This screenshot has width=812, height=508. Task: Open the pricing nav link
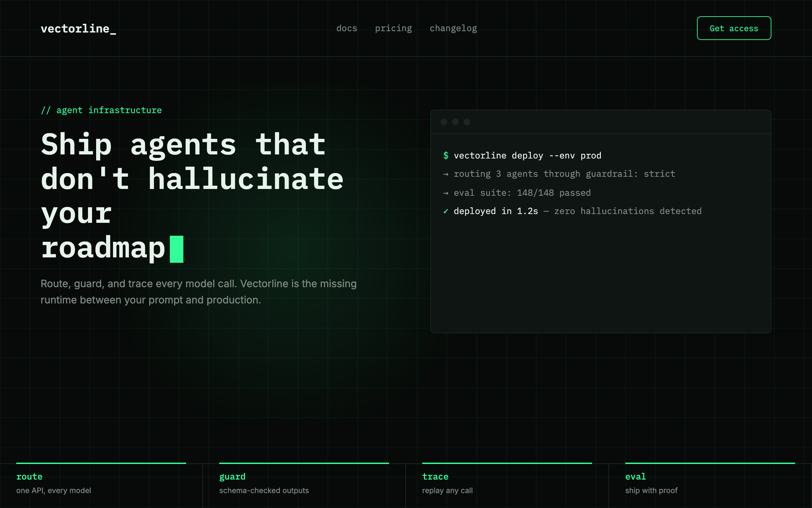(393, 28)
